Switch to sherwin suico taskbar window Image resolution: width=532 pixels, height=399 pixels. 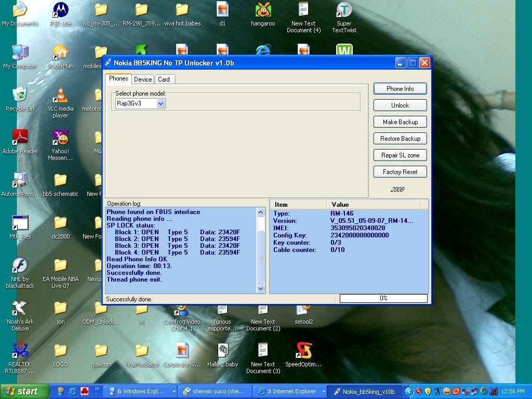point(215,392)
